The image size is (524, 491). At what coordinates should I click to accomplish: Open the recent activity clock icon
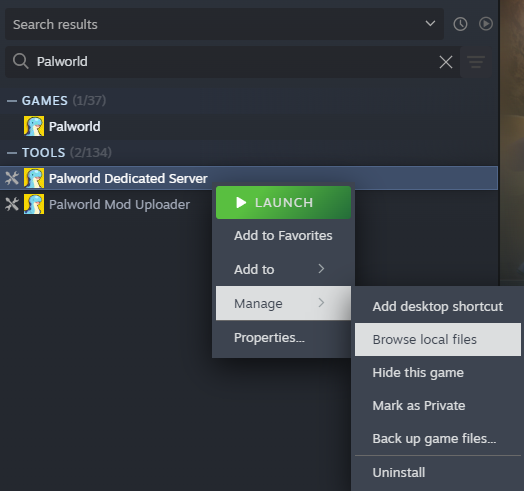(x=460, y=24)
